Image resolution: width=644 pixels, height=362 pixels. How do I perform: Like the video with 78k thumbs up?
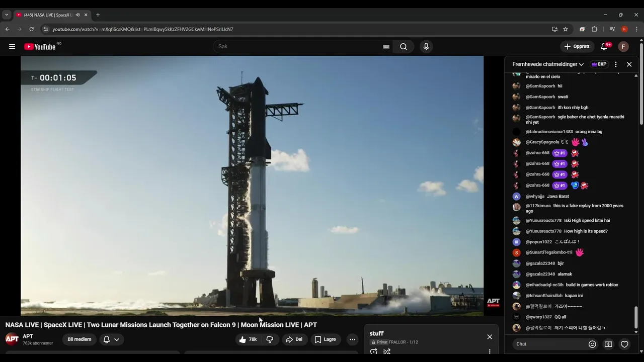tap(248, 339)
